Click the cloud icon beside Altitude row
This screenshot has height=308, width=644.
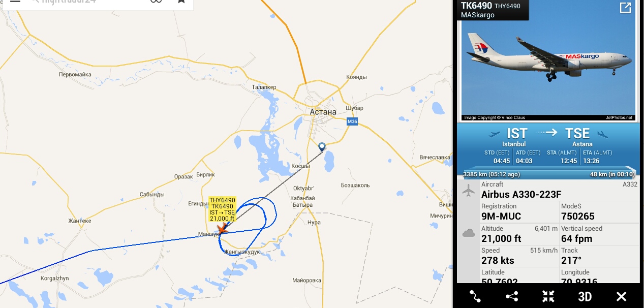click(x=468, y=233)
